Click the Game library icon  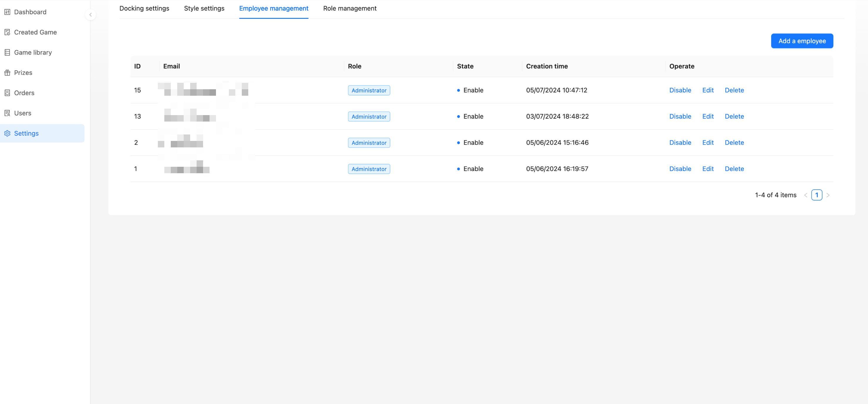(7, 52)
